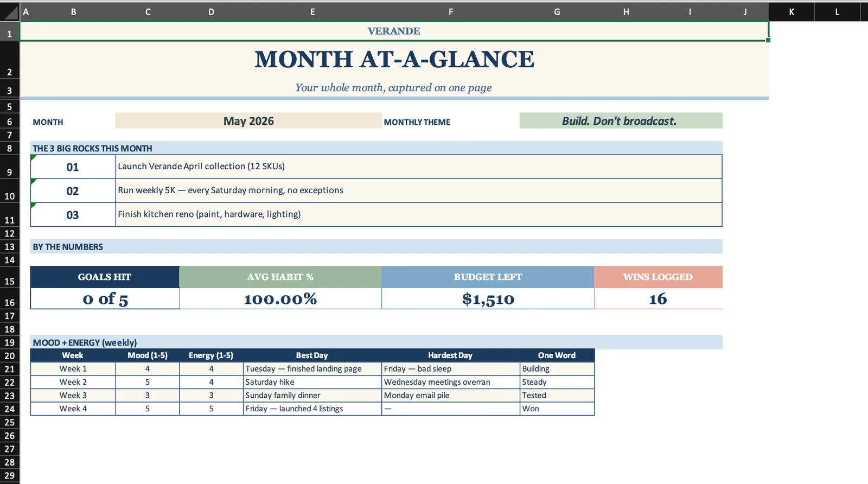This screenshot has width=868, height=484.
Task: Select the '0 of 5' value cell
Action: pyautogui.click(x=105, y=298)
